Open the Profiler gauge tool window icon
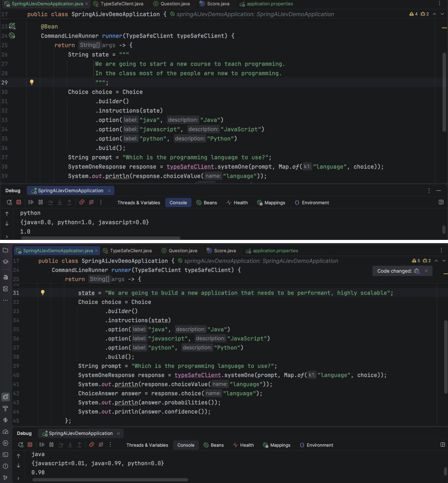 pos(5,431)
